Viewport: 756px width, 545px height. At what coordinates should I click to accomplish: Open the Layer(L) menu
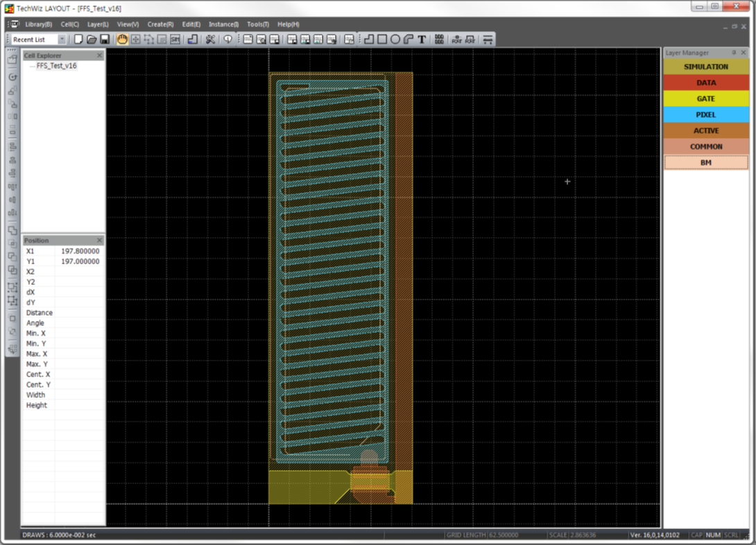point(98,24)
